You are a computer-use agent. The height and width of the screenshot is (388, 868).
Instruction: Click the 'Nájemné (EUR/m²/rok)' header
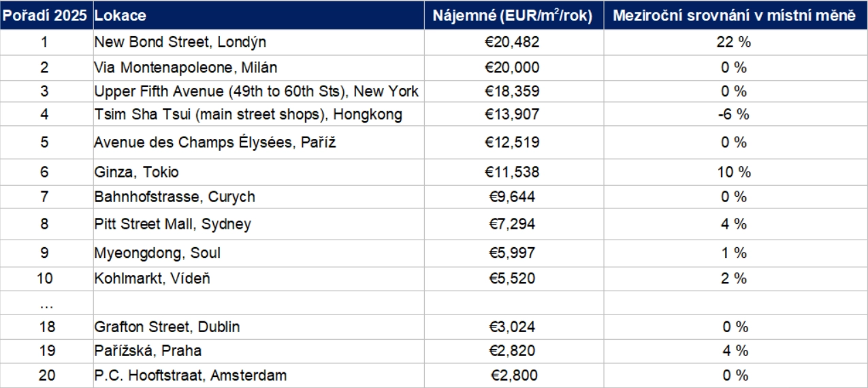click(513, 16)
